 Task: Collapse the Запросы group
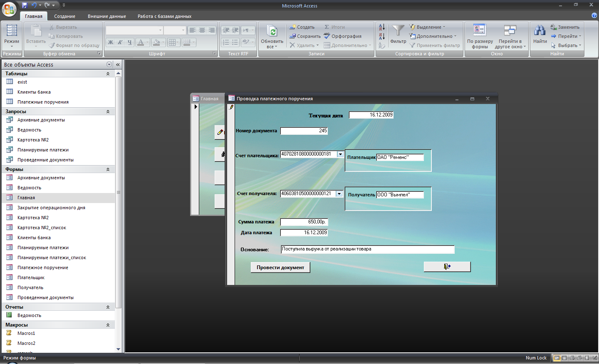(108, 111)
